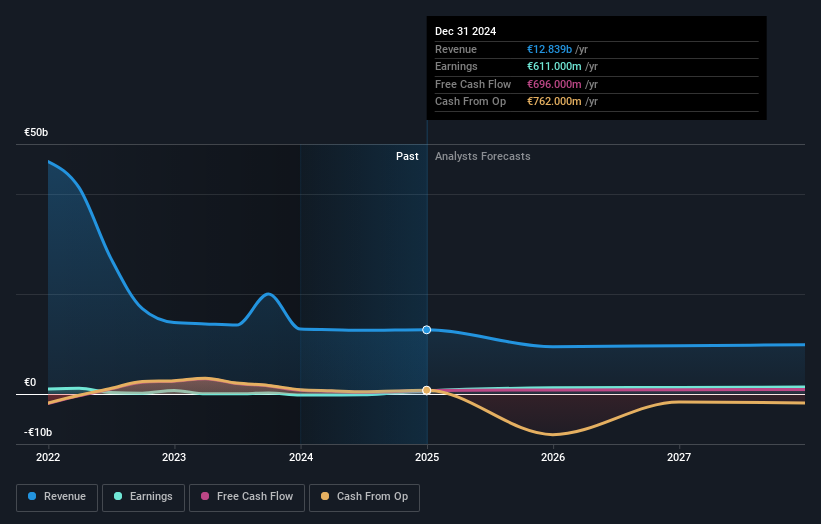Screen dimensions: 821x524
Task: Click the €696.000m free cash flow value
Action: tap(554, 84)
